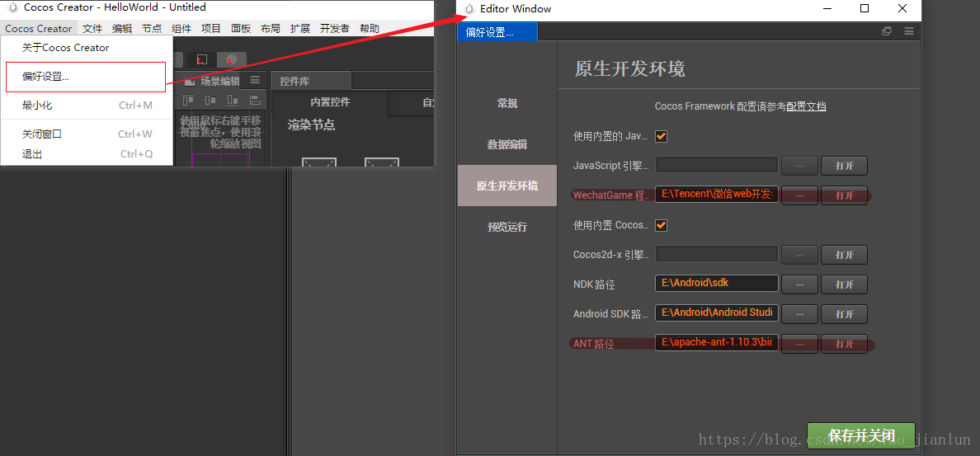Browse for the WechatGame path with ... button
The height and width of the screenshot is (456, 980).
click(799, 195)
